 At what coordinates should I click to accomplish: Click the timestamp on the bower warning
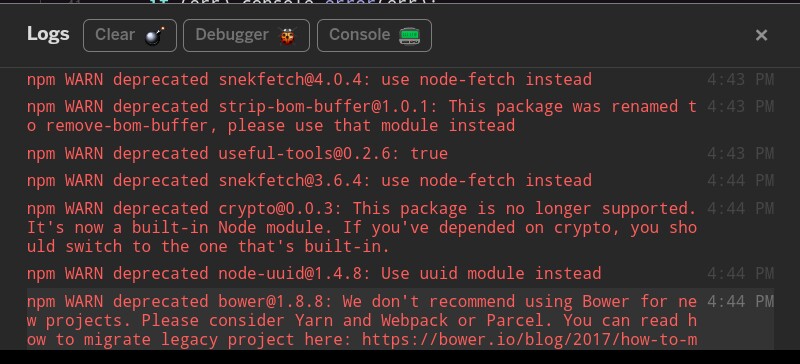(x=740, y=302)
